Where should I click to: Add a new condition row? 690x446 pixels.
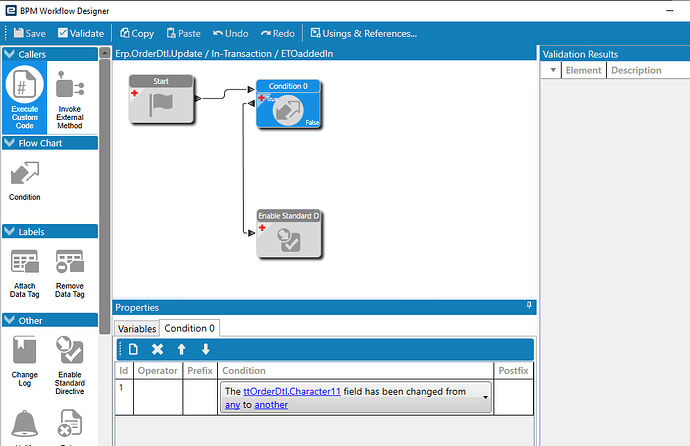pyautogui.click(x=133, y=349)
